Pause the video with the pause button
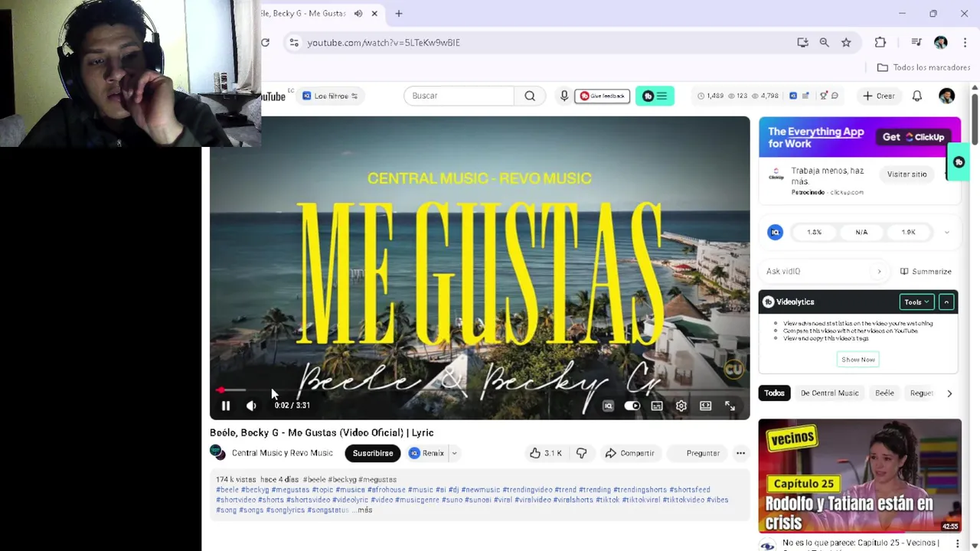The image size is (980, 551). [x=225, y=406]
